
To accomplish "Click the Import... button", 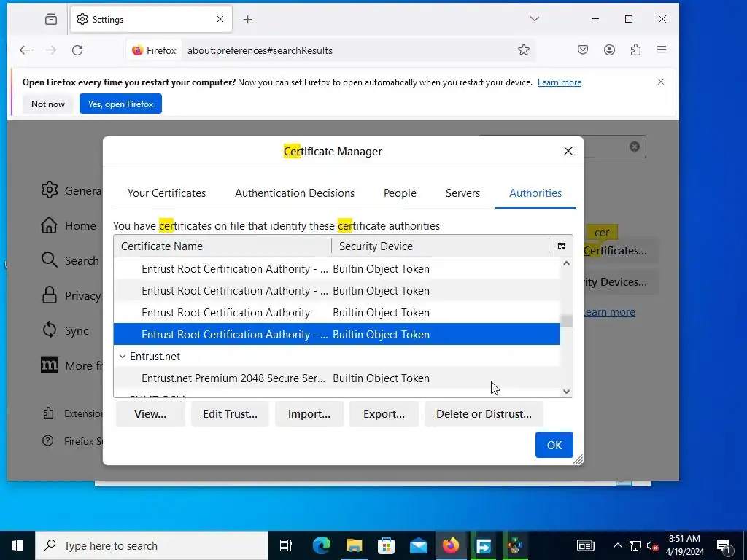I will (309, 414).
